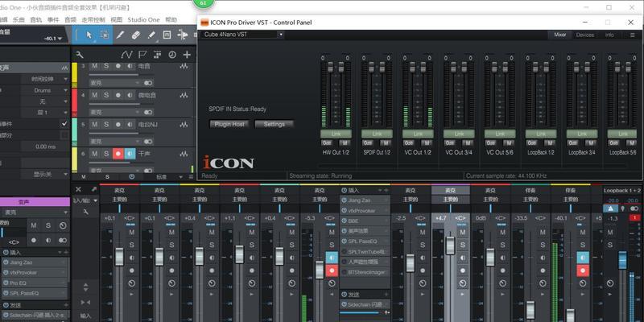Click 0dB button under SPDIF Out 1/2
Screen dimensions: 644x322
click(368, 143)
